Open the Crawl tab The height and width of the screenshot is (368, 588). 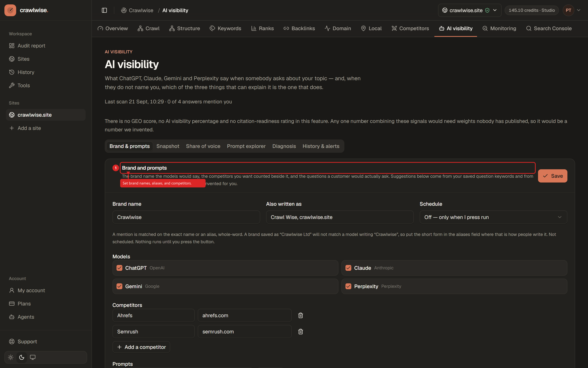point(148,29)
